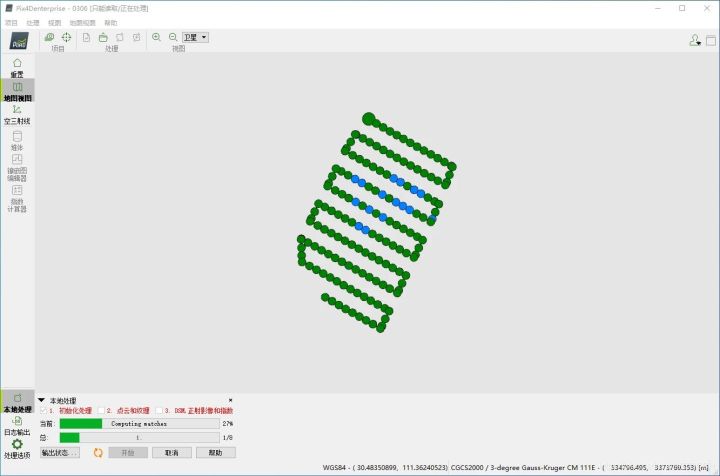The width and height of the screenshot is (720, 476).
Task: Open the user account dropdown icon
Action: (x=695, y=40)
